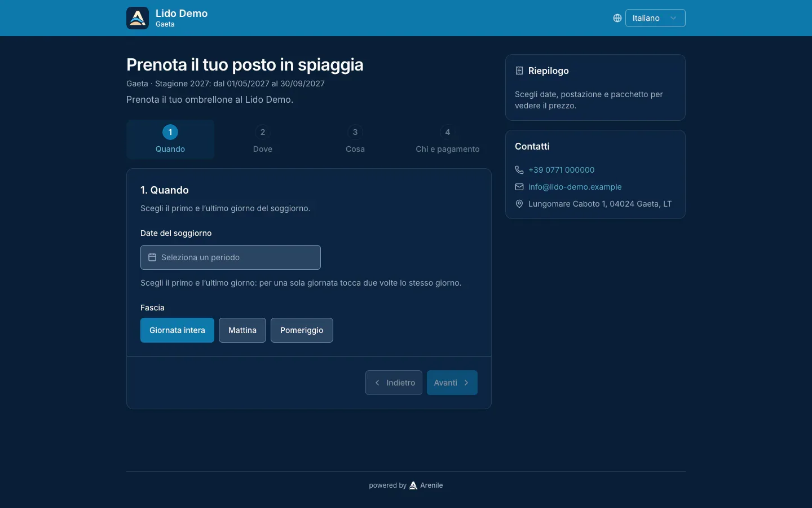Click the 'Date del soggiorno' label
Viewport: 812px width, 508px height.
tap(176, 233)
